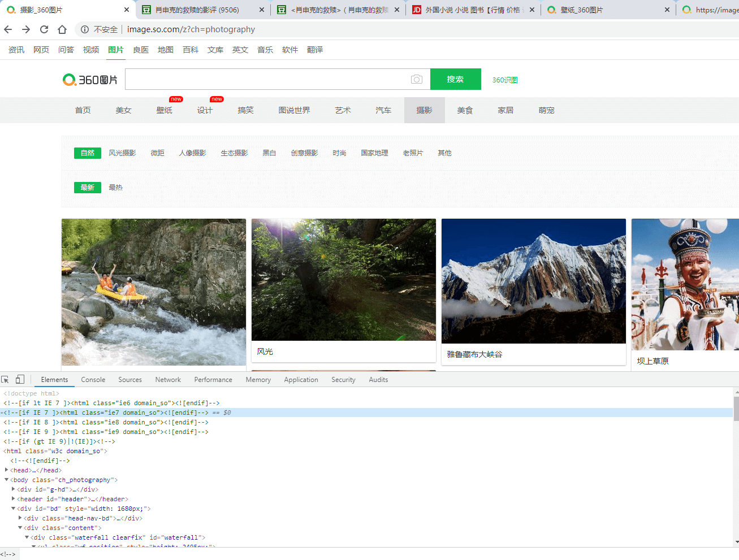The image size is (739, 560).
Task: Go back with the browser back arrow
Action: 8,29
